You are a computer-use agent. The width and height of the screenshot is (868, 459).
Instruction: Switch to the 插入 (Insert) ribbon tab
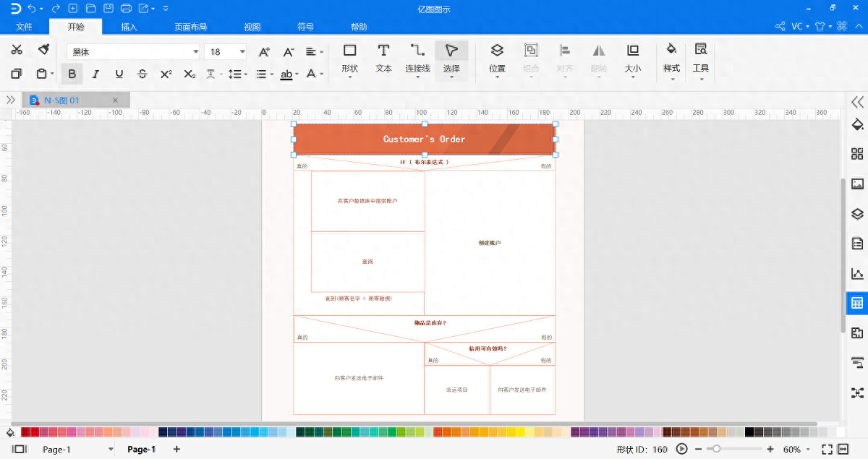click(129, 27)
